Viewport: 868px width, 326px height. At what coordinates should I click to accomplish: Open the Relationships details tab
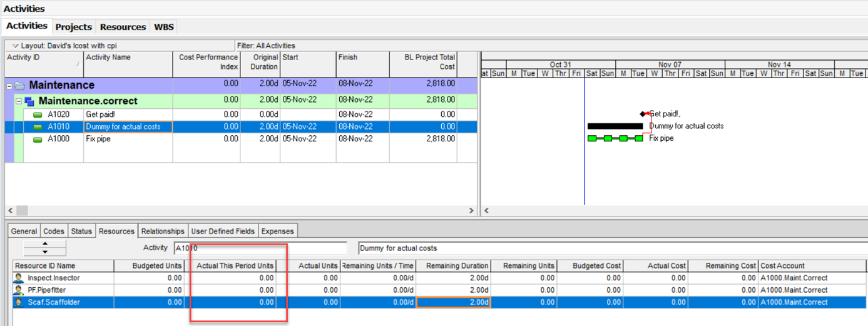[163, 231]
